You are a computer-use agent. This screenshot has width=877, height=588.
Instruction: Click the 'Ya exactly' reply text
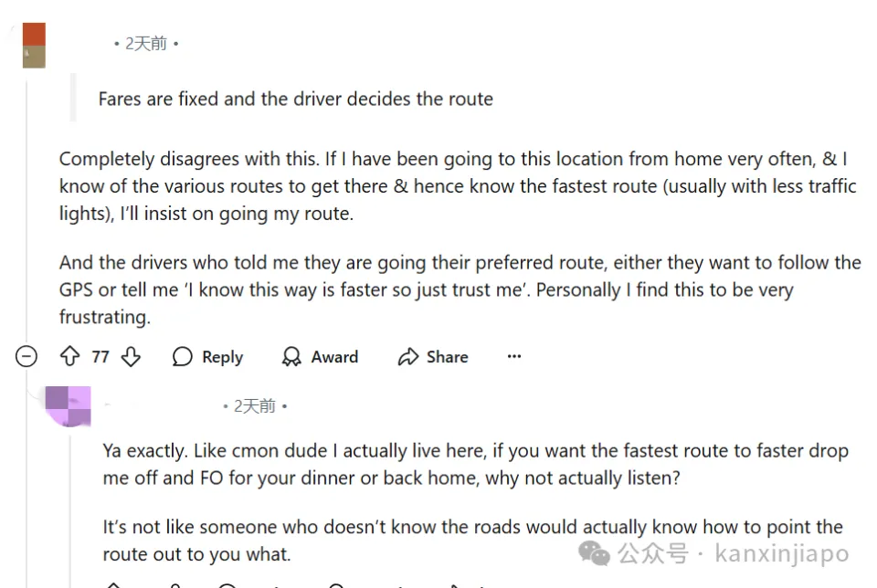point(475,464)
